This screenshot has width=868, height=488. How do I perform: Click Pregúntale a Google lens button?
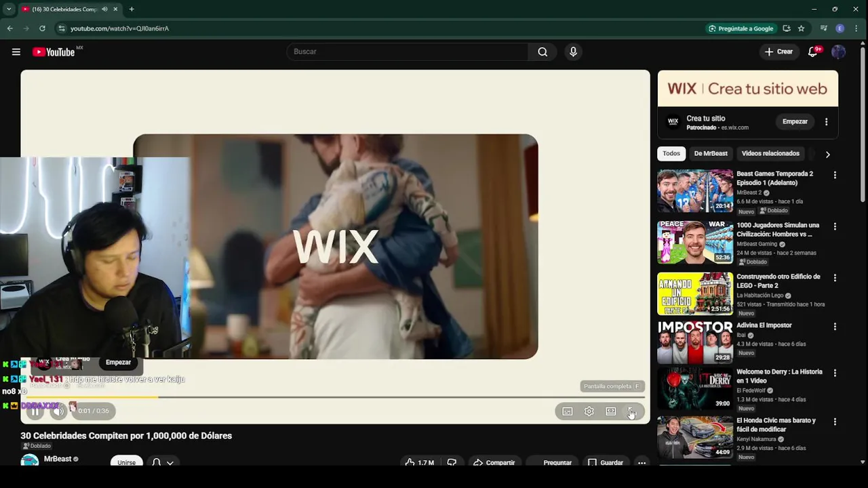741,28
